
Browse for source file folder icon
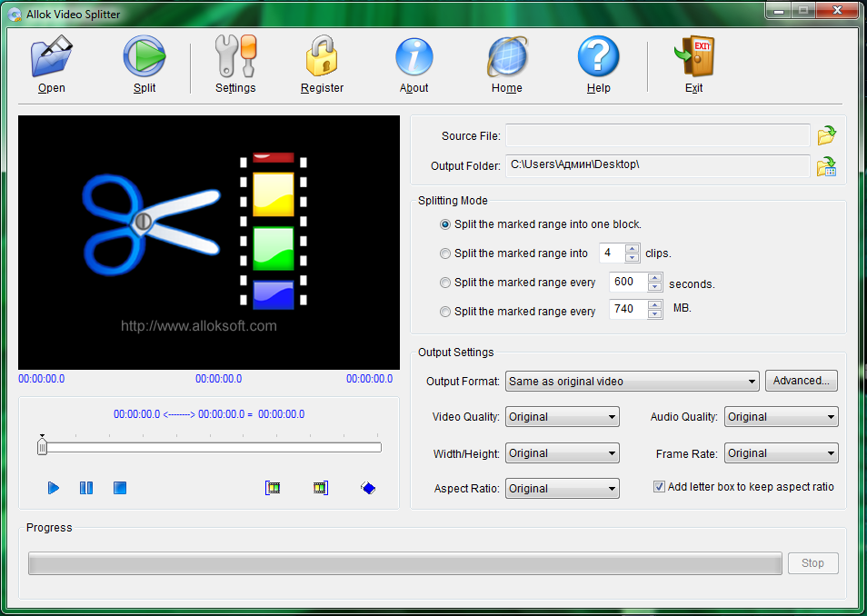pyautogui.click(x=826, y=136)
